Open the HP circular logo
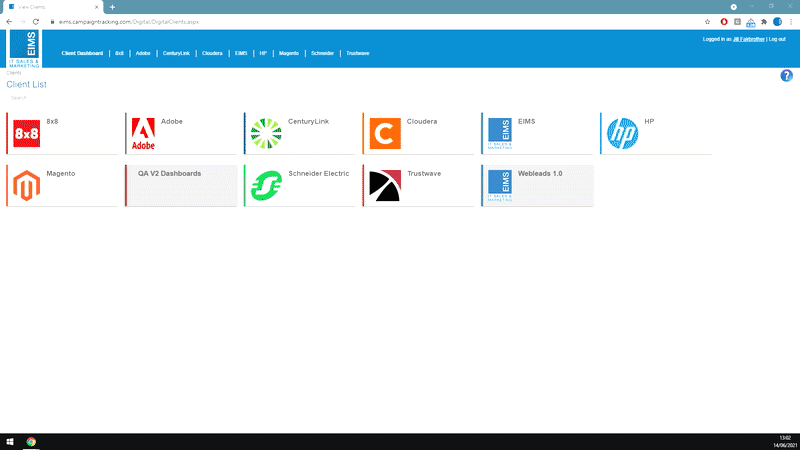The width and height of the screenshot is (800, 450). tap(622, 133)
